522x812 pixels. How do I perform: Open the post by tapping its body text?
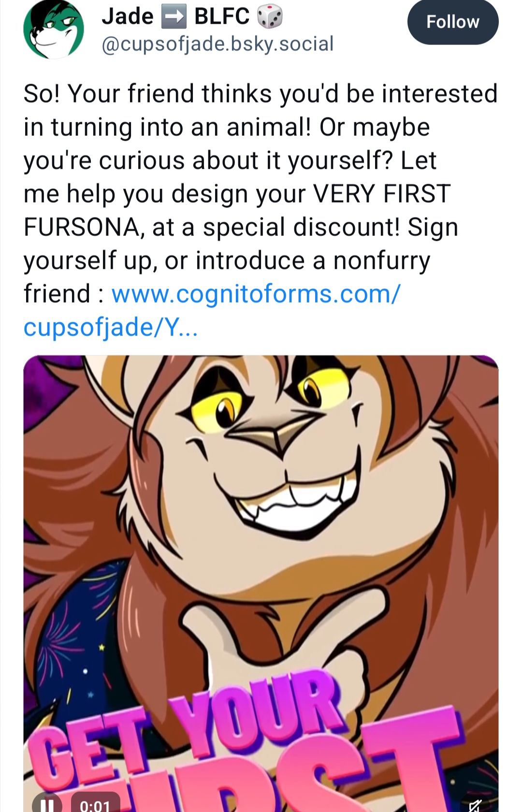point(261,193)
